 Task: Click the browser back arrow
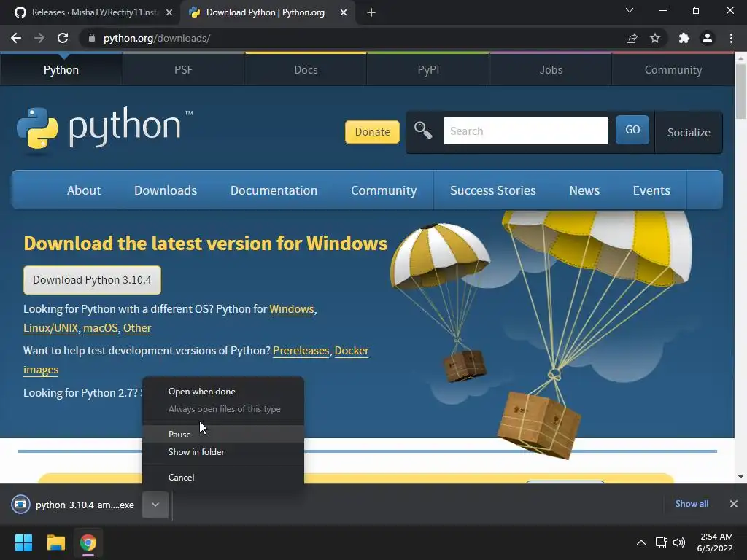tap(16, 38)
